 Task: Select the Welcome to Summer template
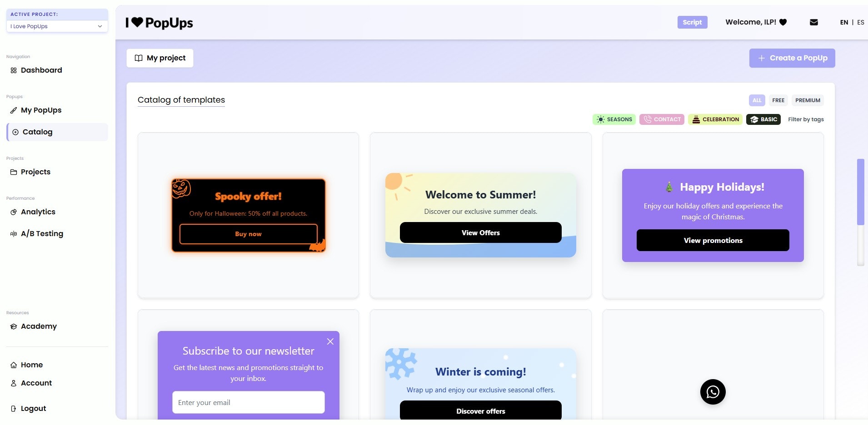click(x=481, y=215)
